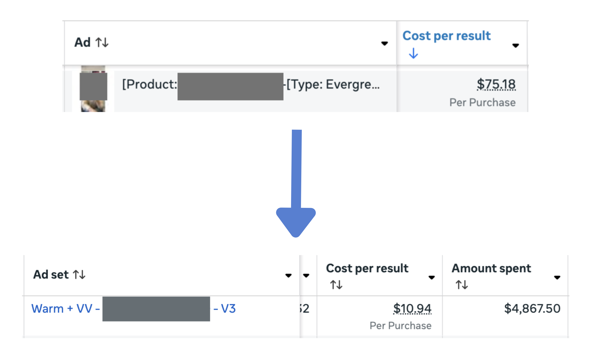This screenshot has height=364, width=590.
Task: Open dropdown caret of blue Cost per result column
Action: (515, 46)
